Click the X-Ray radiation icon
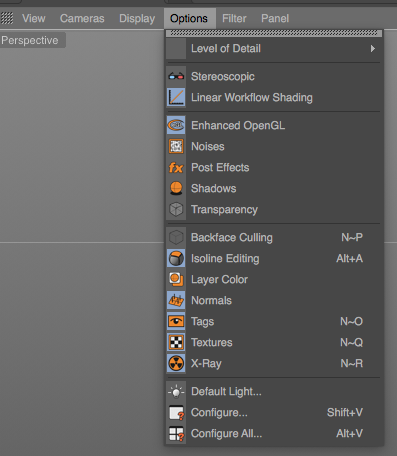Viewport: 397px width, 456px height. pos(176,363)
